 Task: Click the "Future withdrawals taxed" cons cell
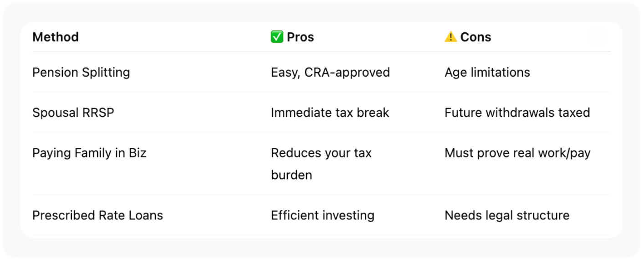point(517,112)
